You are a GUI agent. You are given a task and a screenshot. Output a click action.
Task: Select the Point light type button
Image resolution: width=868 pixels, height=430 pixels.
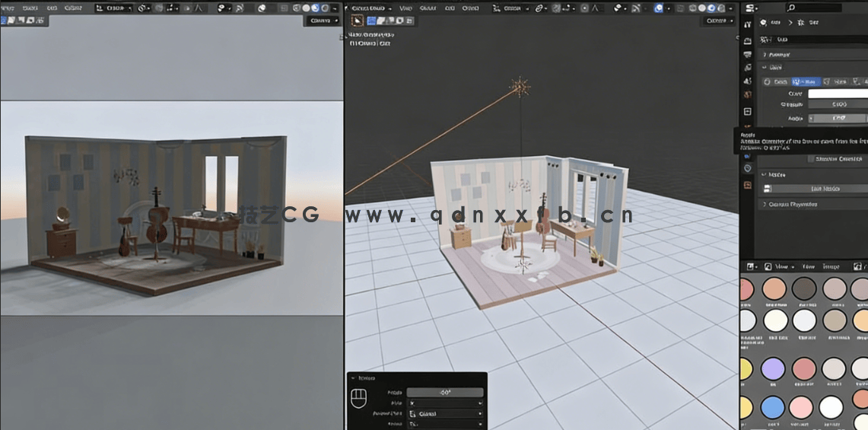(776, 81)
